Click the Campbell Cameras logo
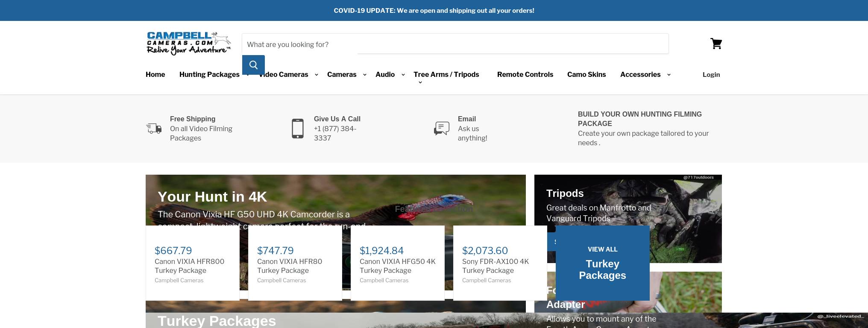The height and width of the screenshot is (328, 868). point(188,44)
